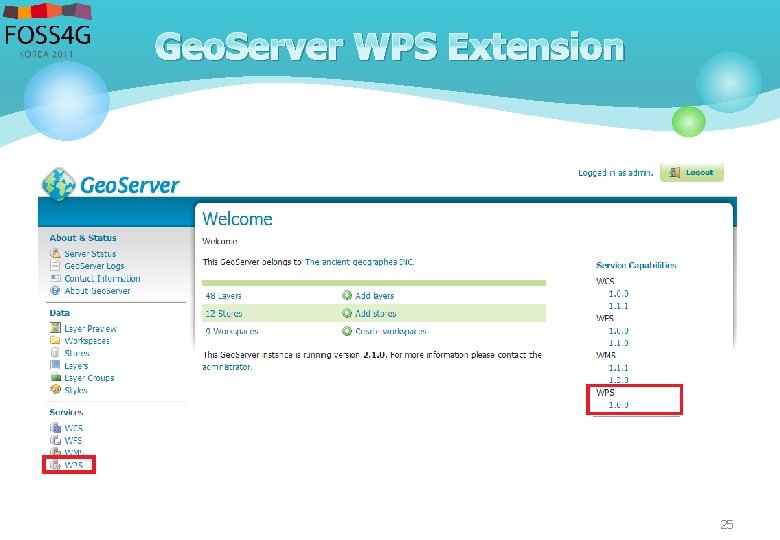Image resolution: width=780 pixels, height=540 pixels.
Task: Click the About & Status heading
Action: pos(83,238)
